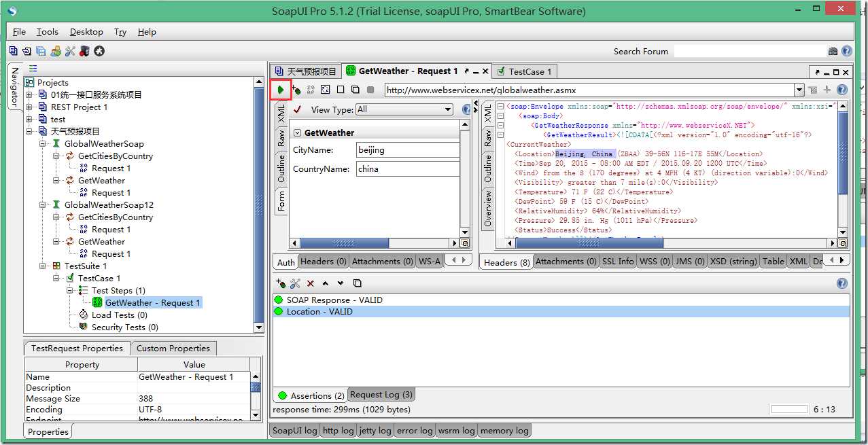
Task: Move assertion down with the down arrow icon
Action: (x=341, y=283)
